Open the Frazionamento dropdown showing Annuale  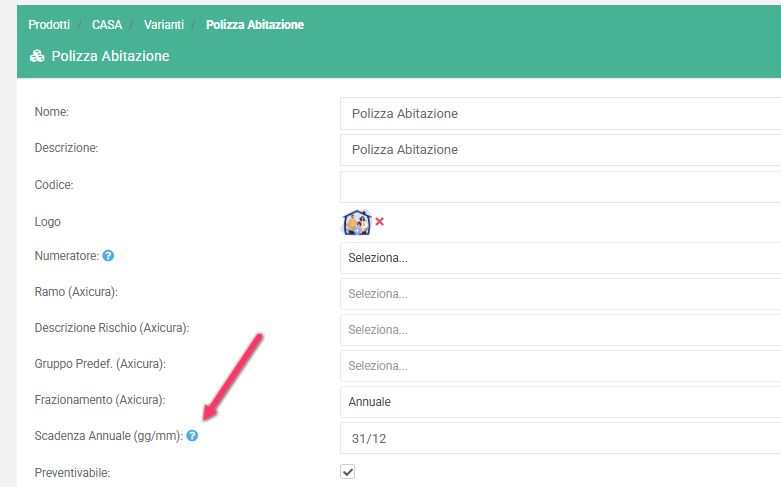pos(560,402)
